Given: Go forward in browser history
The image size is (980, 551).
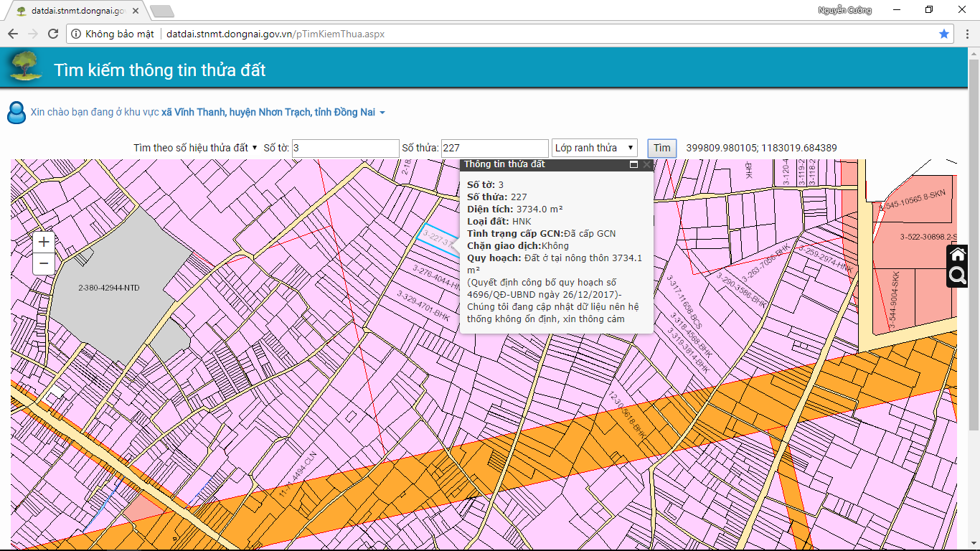Looking at the screenshot, I should coord(33,34).
